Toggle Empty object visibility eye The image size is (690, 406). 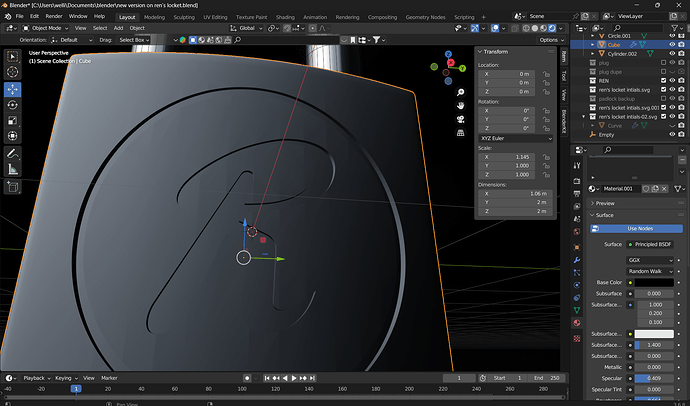pyautogui.click(x=672, y=135)
